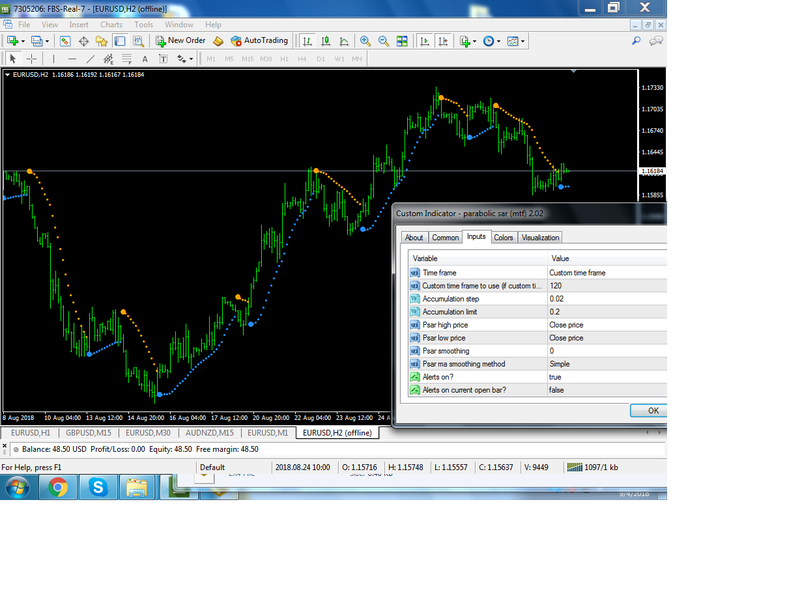This screenshot has width=800, height=599.
Task: Click the New Order button
Action: click(x=180, y=40)
